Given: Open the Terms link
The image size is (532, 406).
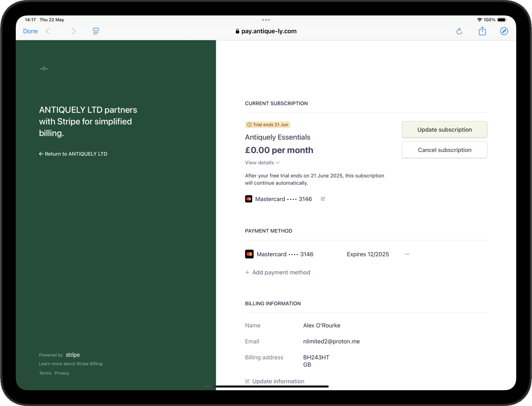Looking at the screenshot, I should (45, 373).
